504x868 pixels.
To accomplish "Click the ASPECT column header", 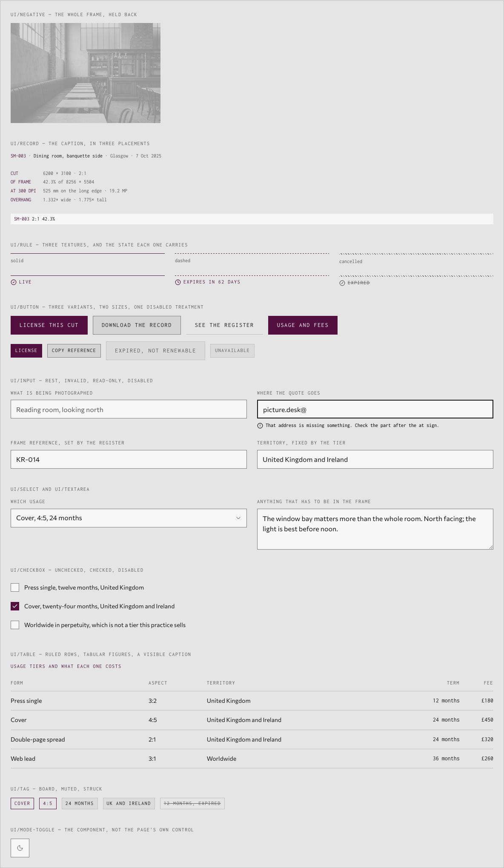I will [x=158, y=683].
